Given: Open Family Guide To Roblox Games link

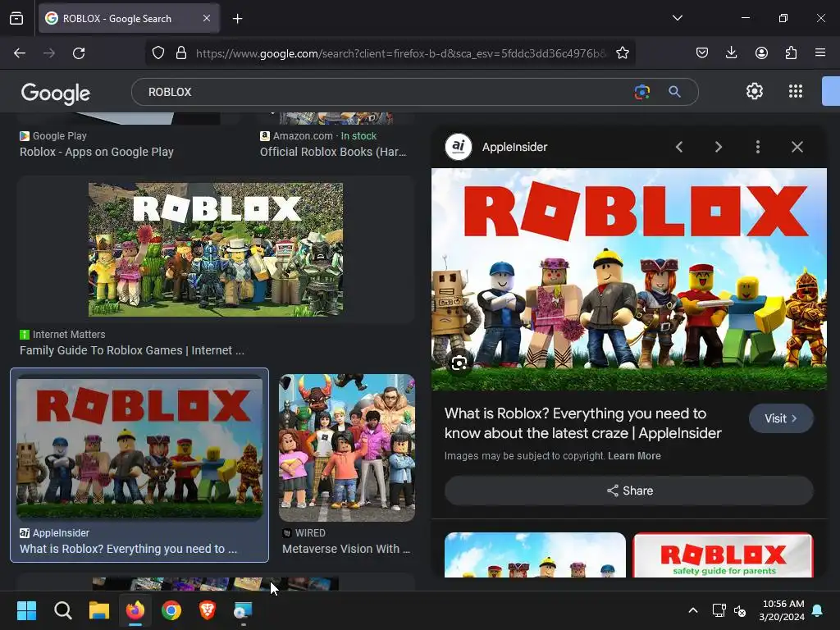Looking at the screenshot, I should click(132, 350).
